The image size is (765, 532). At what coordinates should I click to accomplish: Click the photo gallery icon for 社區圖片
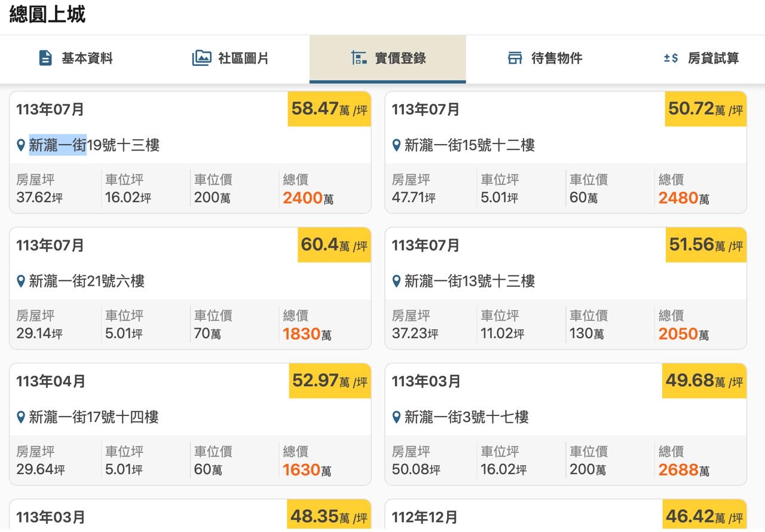[x=201, y=58]
